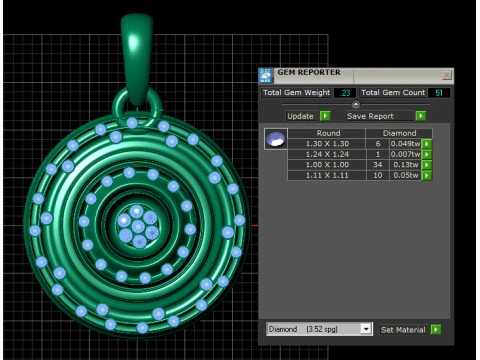Select the 1.24 X 1.24 size cell

coord(327,154)
